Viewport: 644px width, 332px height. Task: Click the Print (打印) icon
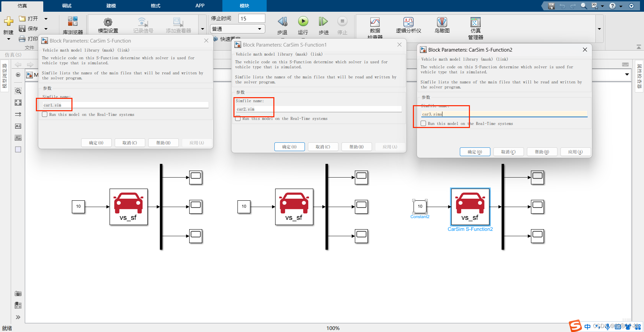click(22, 39)
